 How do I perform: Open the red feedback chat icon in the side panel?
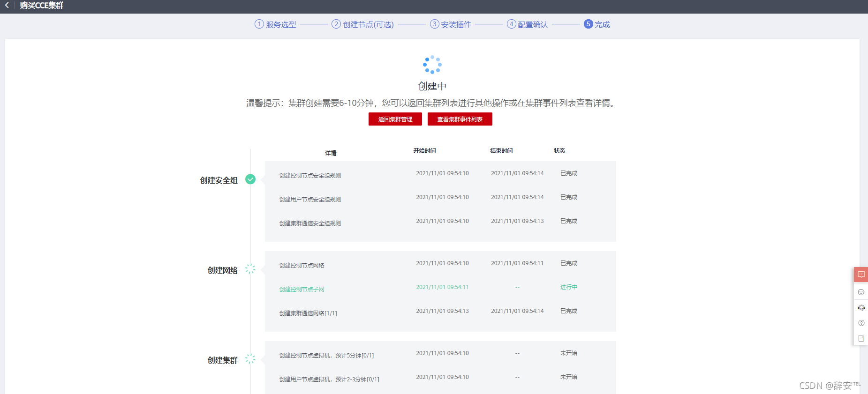(861, 275)
